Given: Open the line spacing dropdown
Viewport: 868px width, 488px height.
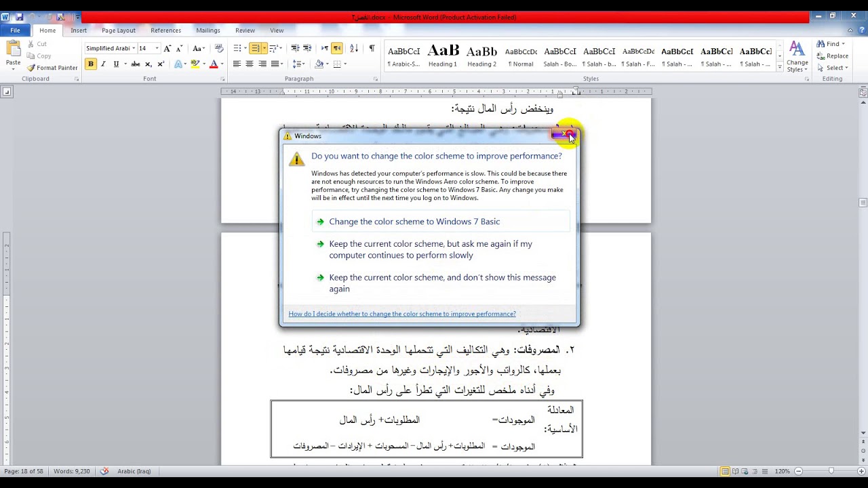Looking at the screenshot, I should 298,64.
